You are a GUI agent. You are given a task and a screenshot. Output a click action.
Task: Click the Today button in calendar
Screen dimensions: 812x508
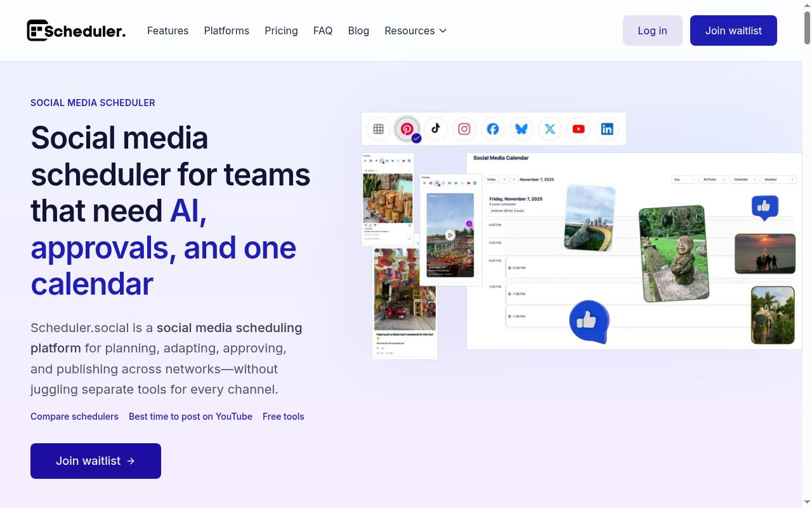(x=492, y=180)
